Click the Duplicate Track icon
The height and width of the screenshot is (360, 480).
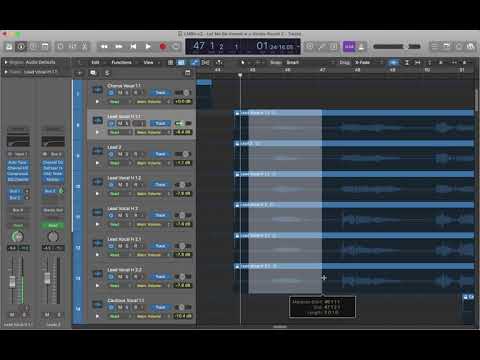tap(93, 73)
